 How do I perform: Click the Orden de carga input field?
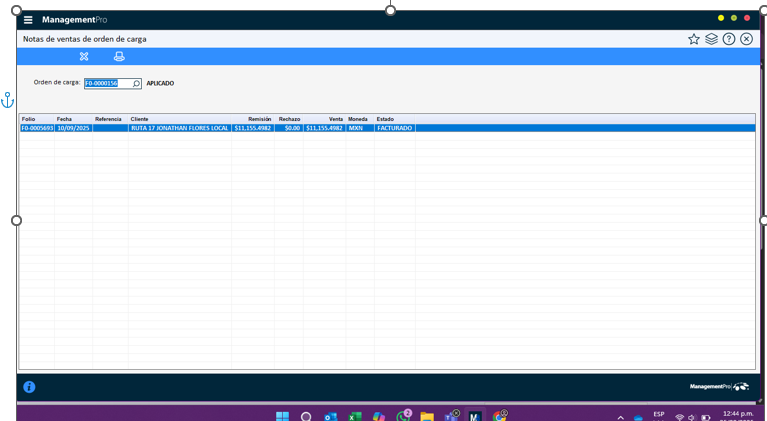coord(107,84)
